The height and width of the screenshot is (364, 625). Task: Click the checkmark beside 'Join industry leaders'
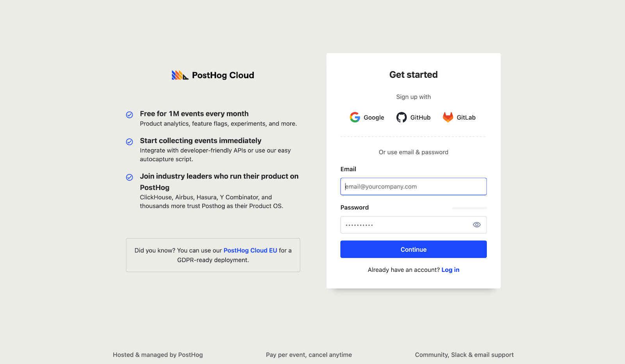click(x=129, y=177)
